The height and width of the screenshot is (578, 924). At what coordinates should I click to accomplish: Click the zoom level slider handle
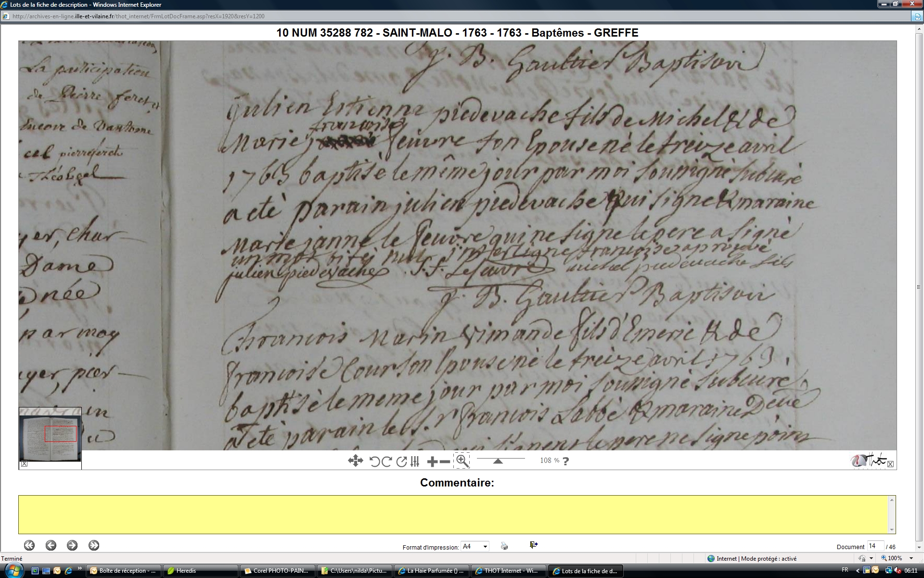(498, 461)
